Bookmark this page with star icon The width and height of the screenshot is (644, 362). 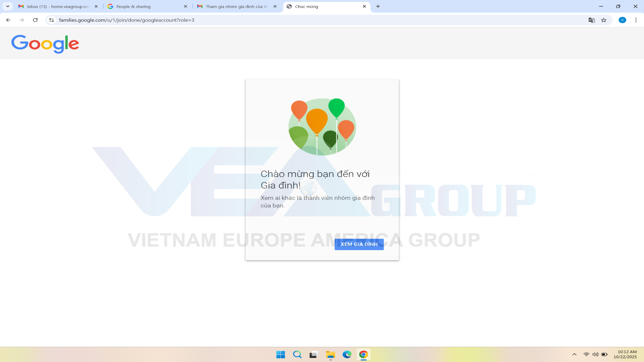[604, 20]
